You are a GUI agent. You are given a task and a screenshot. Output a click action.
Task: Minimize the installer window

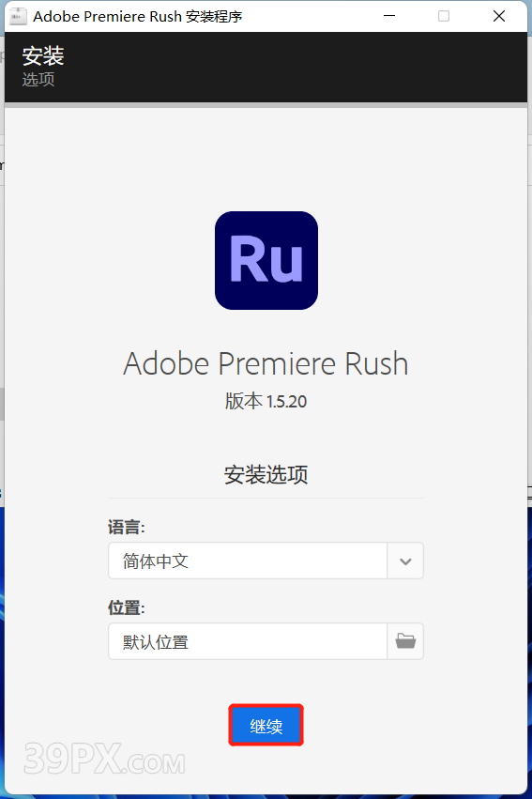(x=389, y=16)
